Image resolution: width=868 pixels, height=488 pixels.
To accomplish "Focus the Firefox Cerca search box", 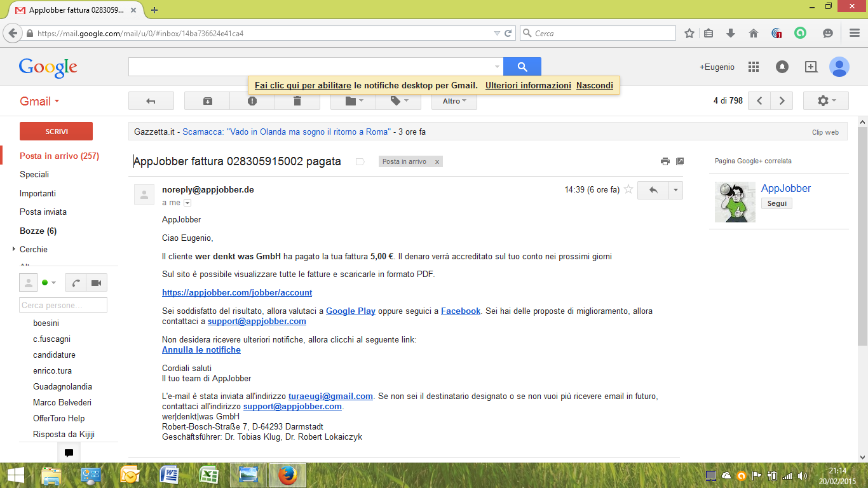I will [597, 33].
